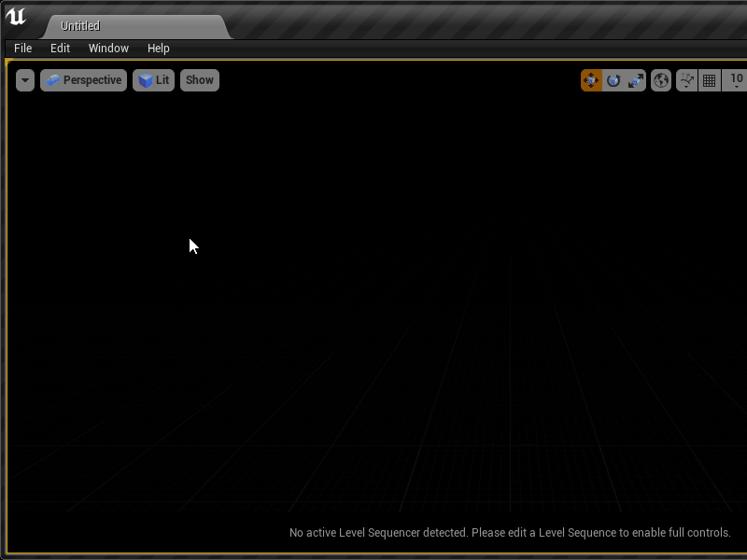Open grid snap size 10 dropdown
Viewport: 747px width, 560px height.
pyautogui.click(x=736, y=80)
